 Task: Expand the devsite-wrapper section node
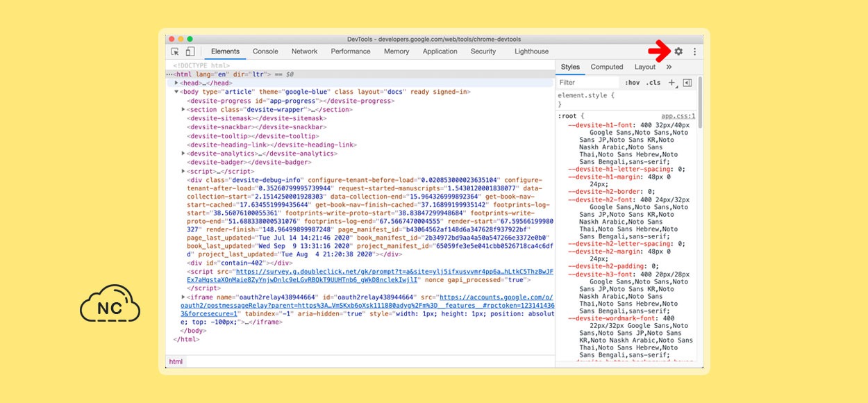(184, 110)
